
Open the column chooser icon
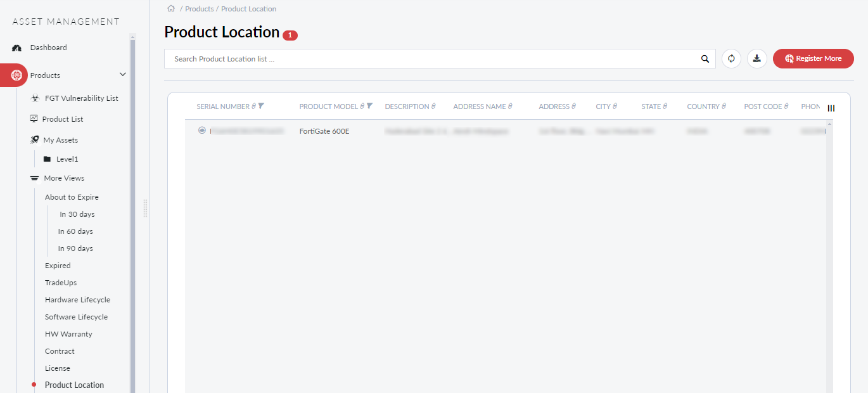point(831,108)
